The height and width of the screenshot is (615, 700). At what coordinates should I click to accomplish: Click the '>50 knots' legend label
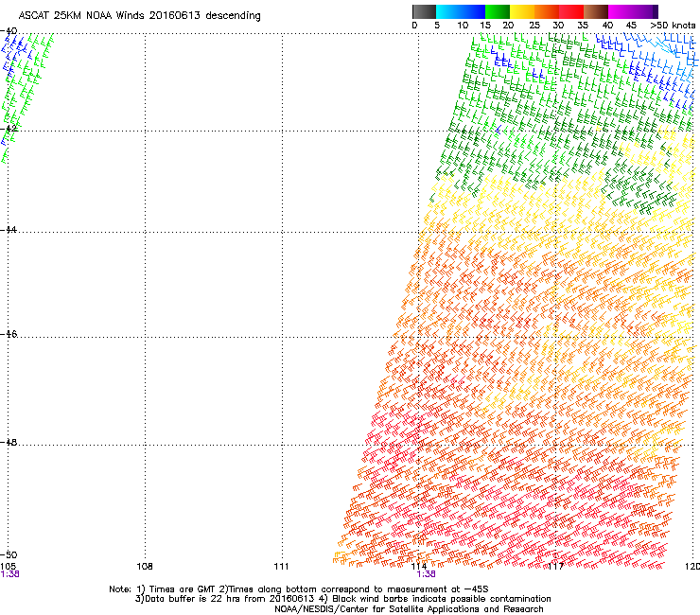tap(673, 26)
